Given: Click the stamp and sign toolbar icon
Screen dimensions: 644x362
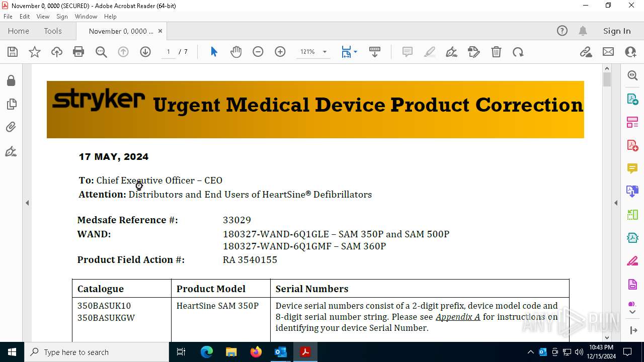Looking at the screenshot, I should (474, 52).
